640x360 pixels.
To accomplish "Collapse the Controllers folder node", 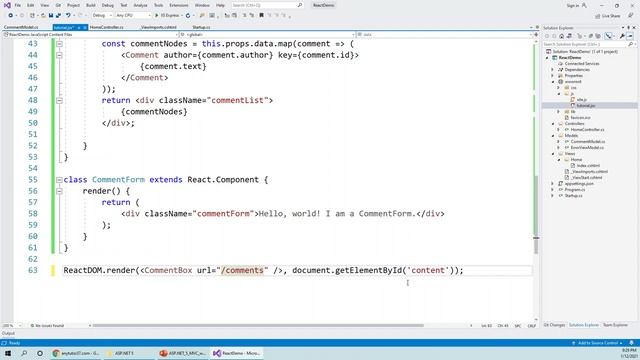I will pyautogui.click(x=553, y=124).
